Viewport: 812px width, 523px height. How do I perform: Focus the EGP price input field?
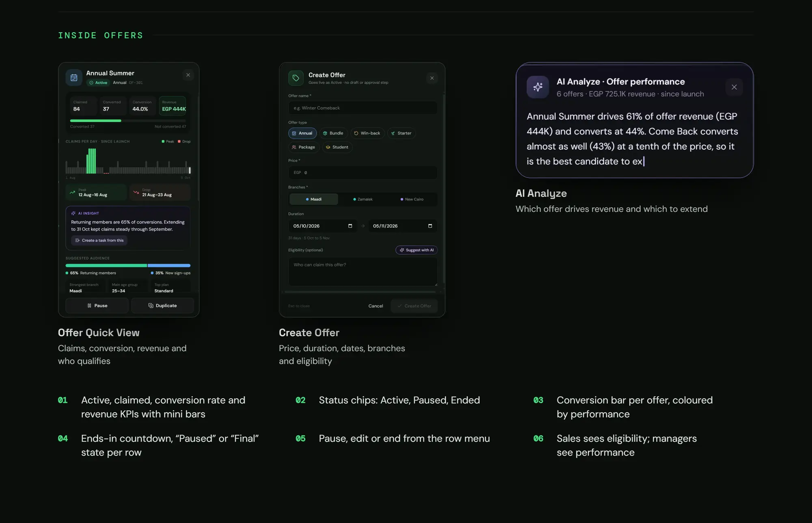363,173
